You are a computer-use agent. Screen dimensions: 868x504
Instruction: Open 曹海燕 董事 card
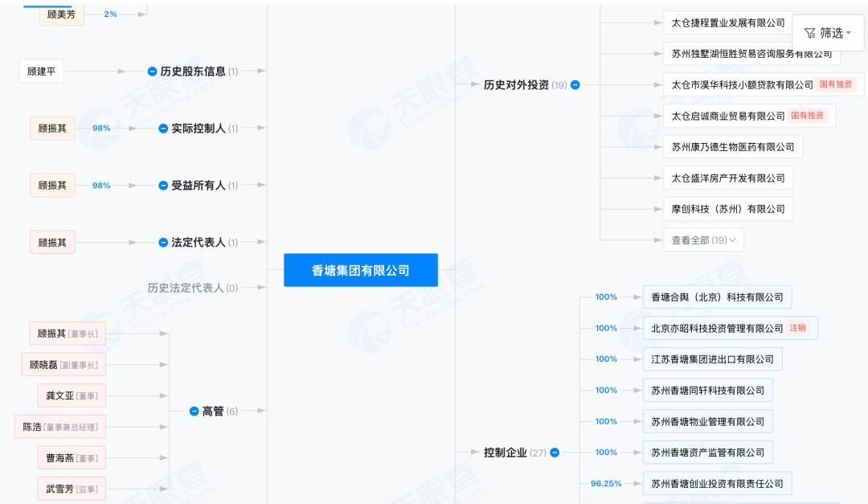[72, 457]
